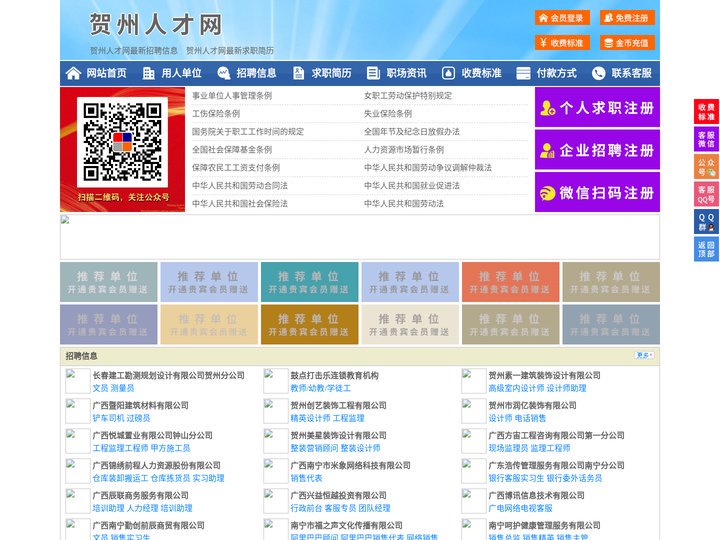Click the 贺州人才网 site logo

(156, 24)
